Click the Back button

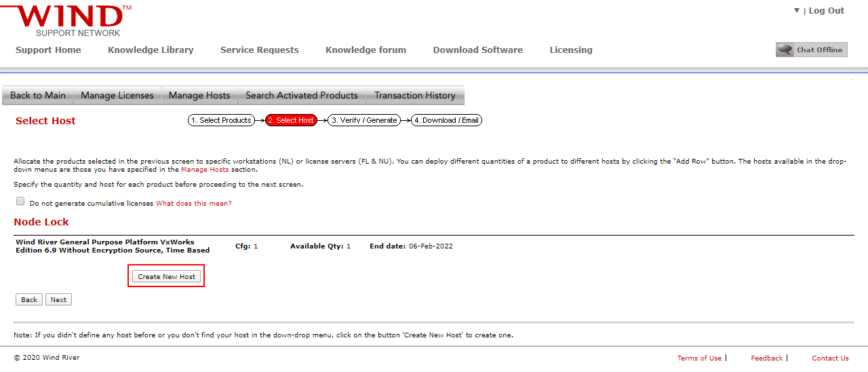[29, 299]
